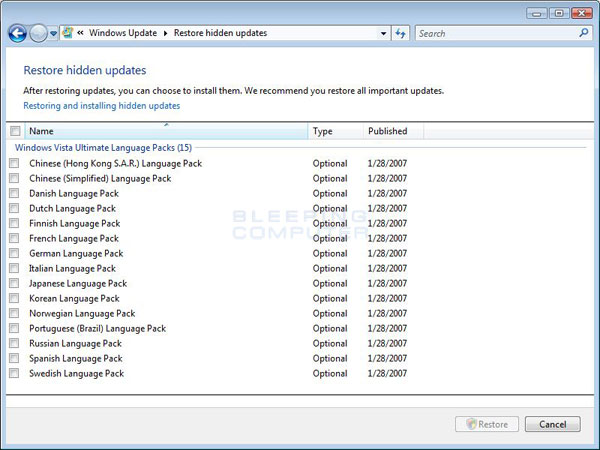Check the Finnish Language Pack box
Viewport: 600px width, 450px height.
(14, 223)
